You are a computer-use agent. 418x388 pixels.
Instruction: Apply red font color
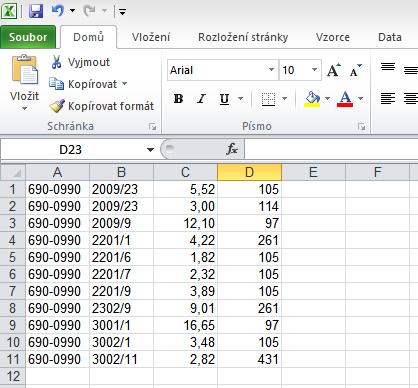click(x=345, y=99)
